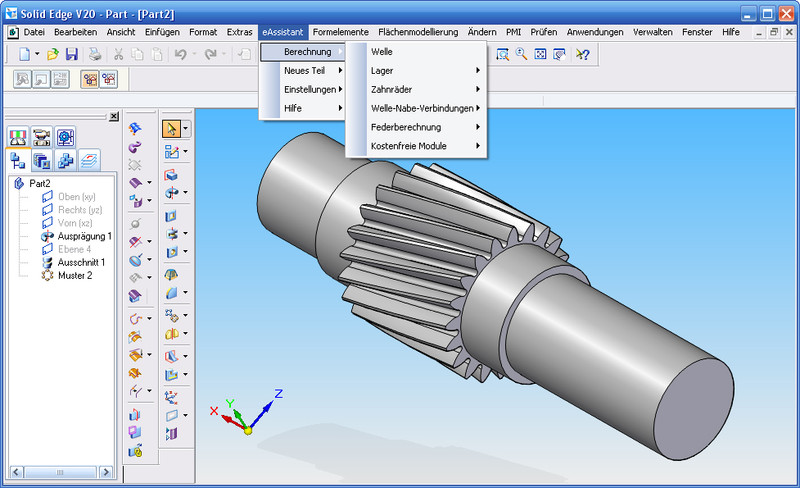Open an existing file with the folder icon

53,54
